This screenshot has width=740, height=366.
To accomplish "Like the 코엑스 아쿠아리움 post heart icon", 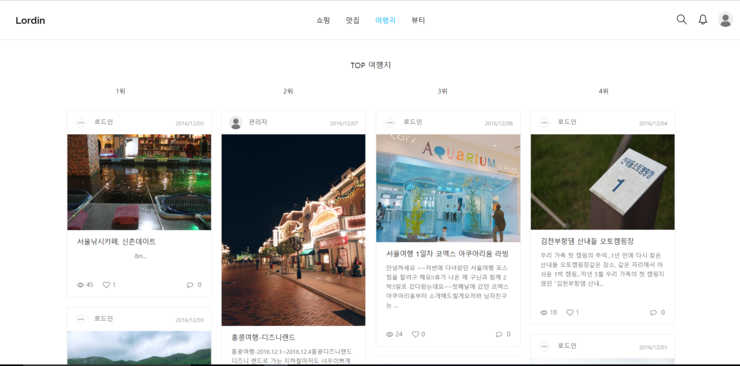I will [415, 334].
